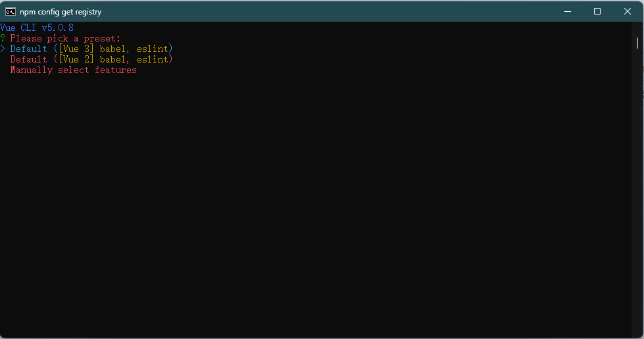Click the 'Please pick a preset' prompt text
The height and width of the screenshot is (339, 644).
pyautogui.click(x=65, y=38)
